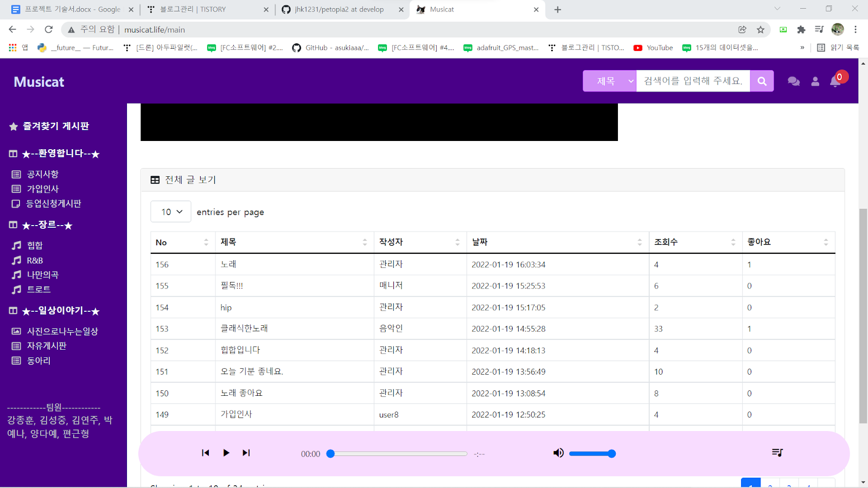Close the Musicat browser tab
The width and height of the screenshot is (868, 488).
coord(536,9)
